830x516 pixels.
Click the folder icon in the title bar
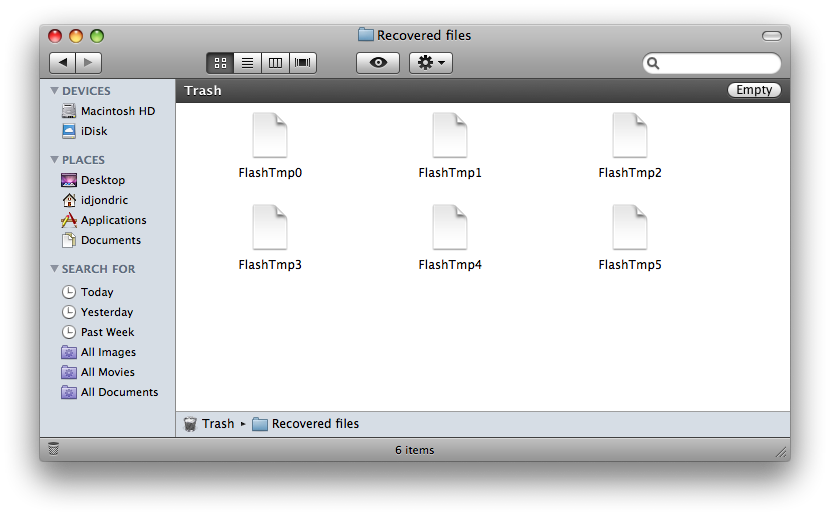pos(365,35)
